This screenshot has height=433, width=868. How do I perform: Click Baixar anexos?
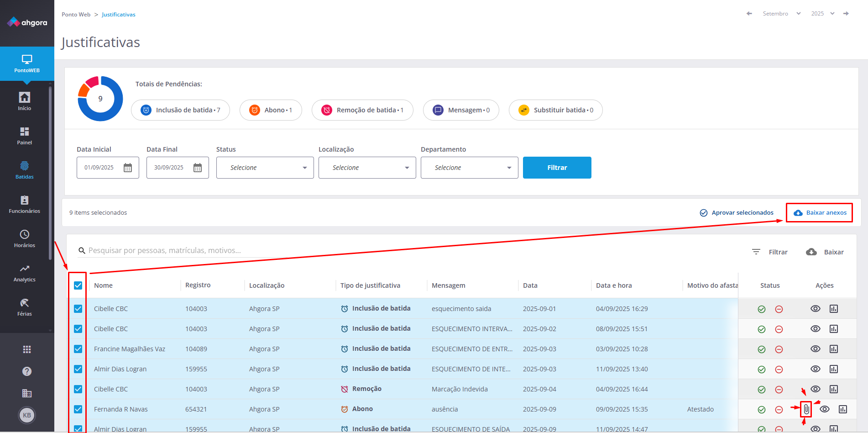coord(820,213)
